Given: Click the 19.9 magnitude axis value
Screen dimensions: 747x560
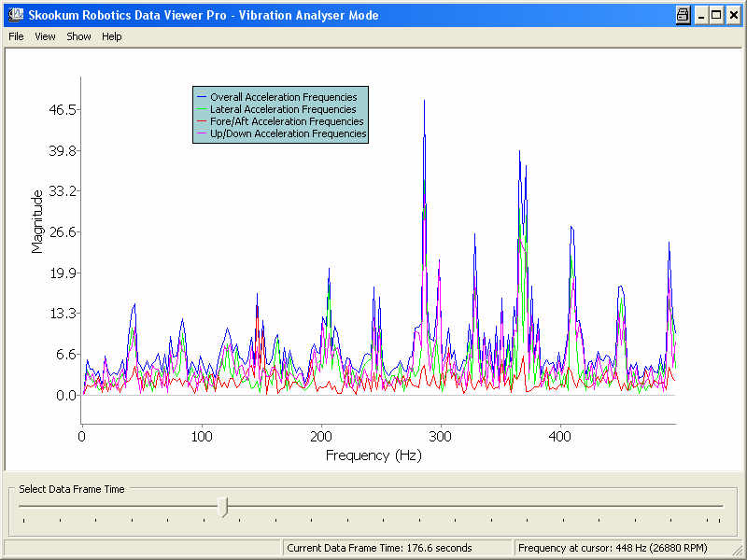Looking at the screenshot, I should (63, 273).
